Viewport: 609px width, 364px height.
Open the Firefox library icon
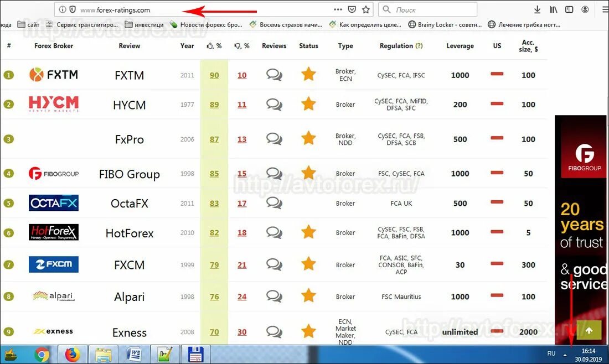[x=554, y=10]
